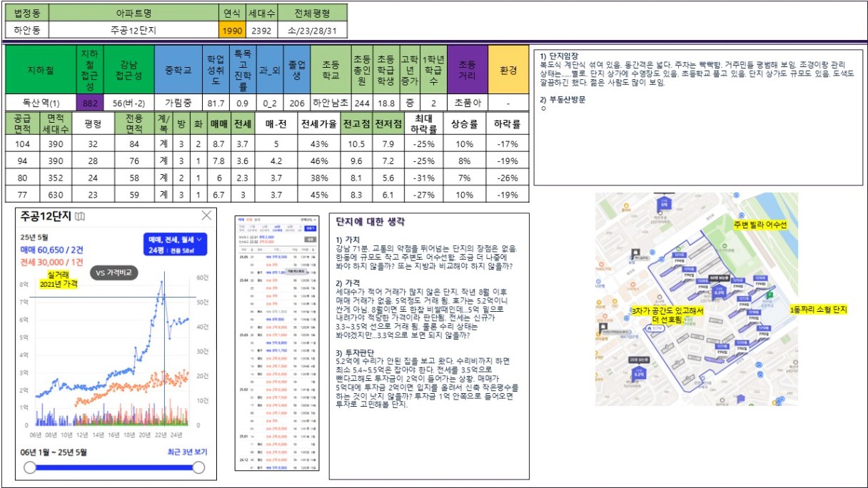Click the left handle of the date range slider
The width and height of the screenshot is (868, 488).
[30, 467]
